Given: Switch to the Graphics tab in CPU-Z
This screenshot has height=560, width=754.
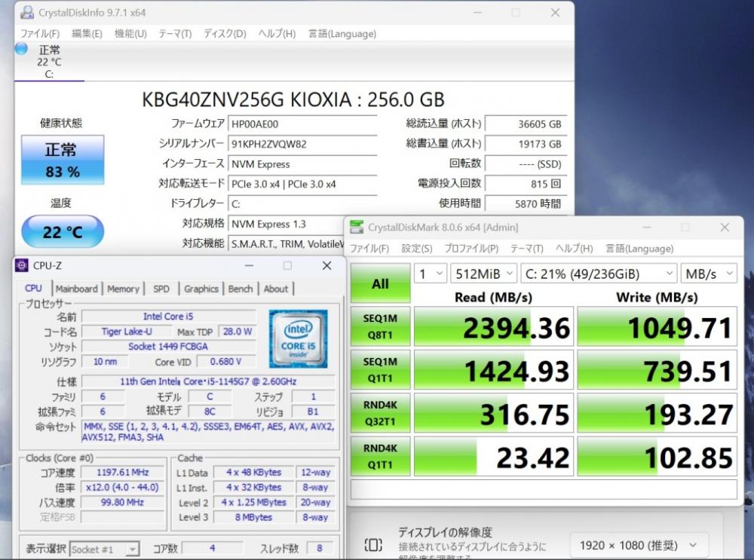Looking at the screenshot, I should tap(201, 289).
